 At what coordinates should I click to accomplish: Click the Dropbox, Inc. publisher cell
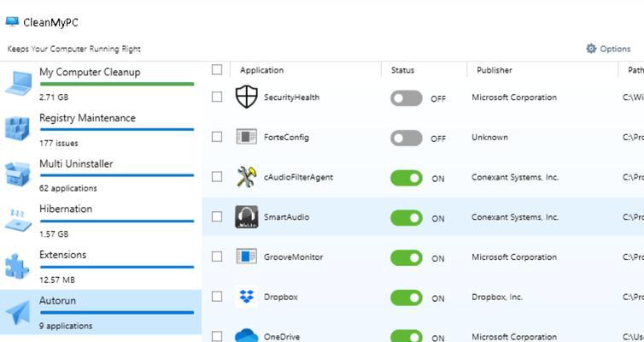497,297
